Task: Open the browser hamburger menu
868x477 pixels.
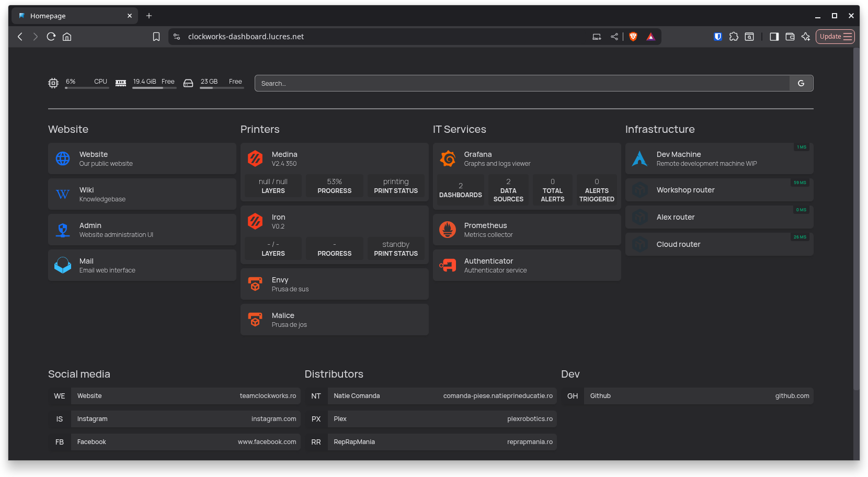Action: pyautogui.click(x=847, y=37)
